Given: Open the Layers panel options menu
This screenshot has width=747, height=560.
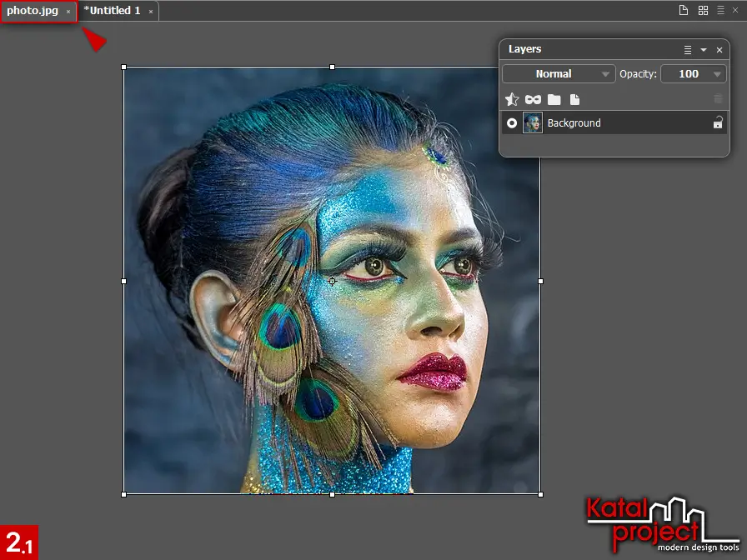Looking at the screenshot, I should pos(688,50).
